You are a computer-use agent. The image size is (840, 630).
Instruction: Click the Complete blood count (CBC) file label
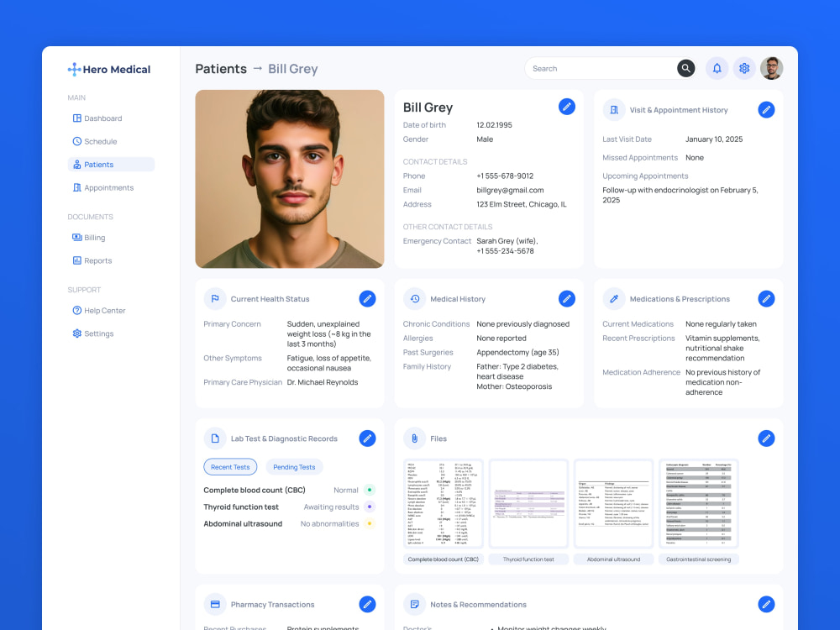(443, 559)
